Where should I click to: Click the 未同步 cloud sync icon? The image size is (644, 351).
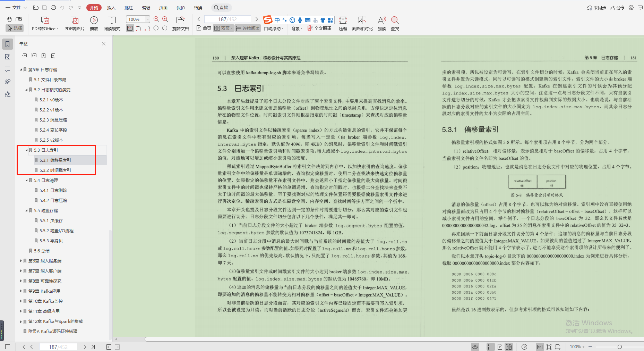pos(596,8)
